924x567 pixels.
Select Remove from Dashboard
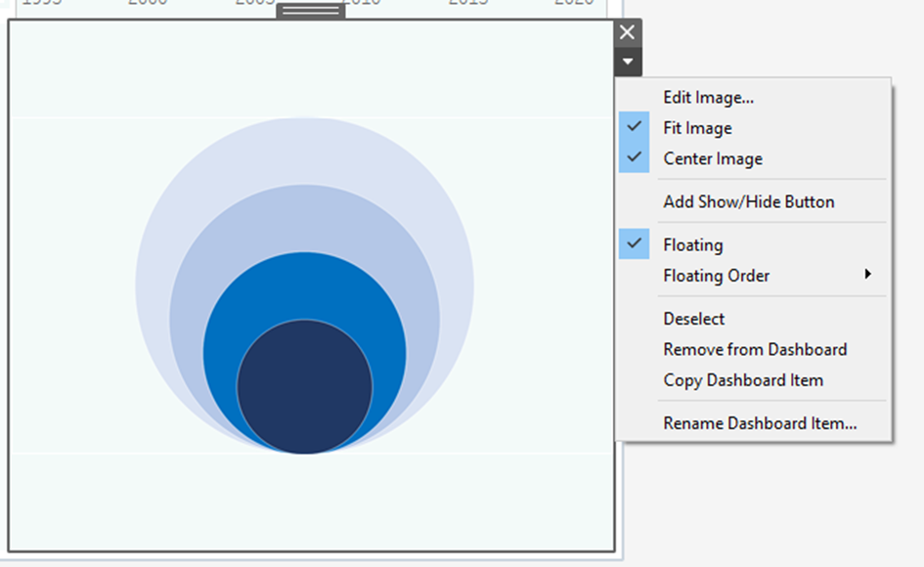(754, 349)
